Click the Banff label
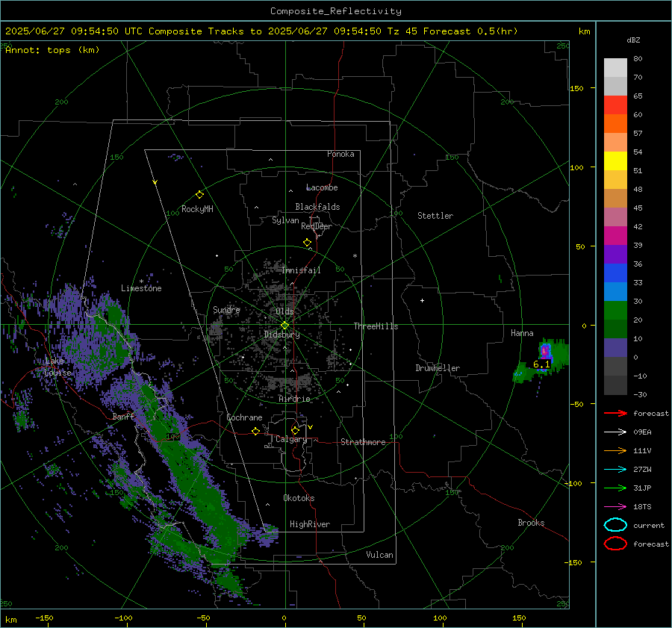The image size is (672, 628). [x=123, y=417]
